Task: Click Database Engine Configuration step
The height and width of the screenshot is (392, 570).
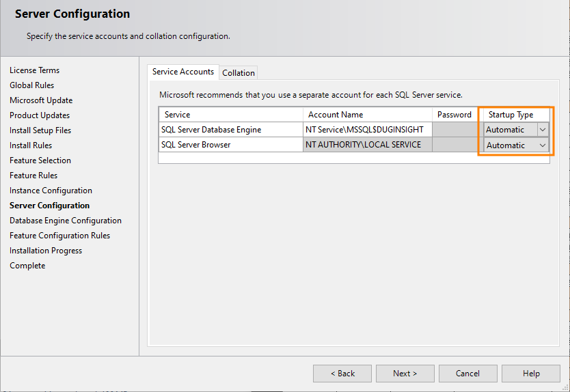Action: coord(66,221)
